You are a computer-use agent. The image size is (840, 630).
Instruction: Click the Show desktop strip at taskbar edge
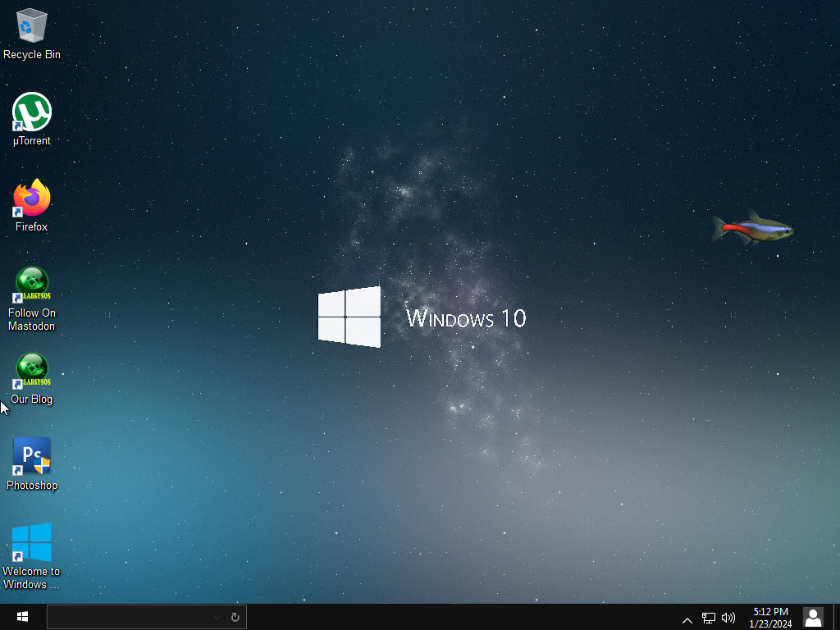pos(837,617)
